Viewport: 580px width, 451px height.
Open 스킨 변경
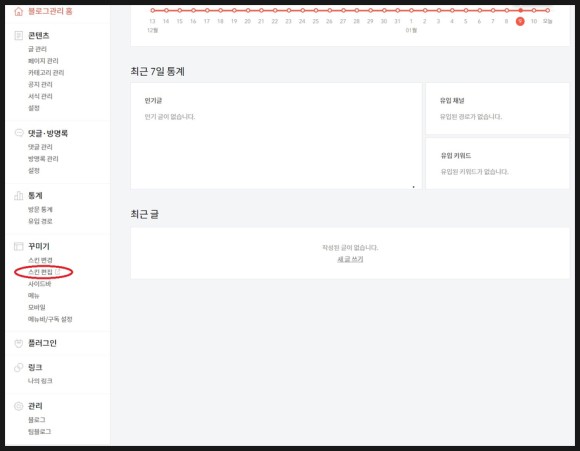[40, 260]
